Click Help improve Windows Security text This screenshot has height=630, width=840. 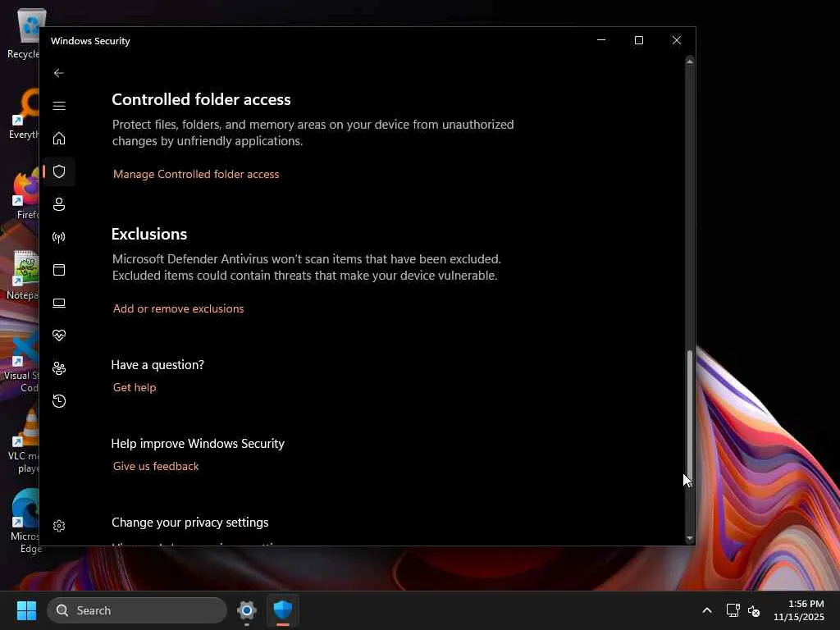[198, 444]
